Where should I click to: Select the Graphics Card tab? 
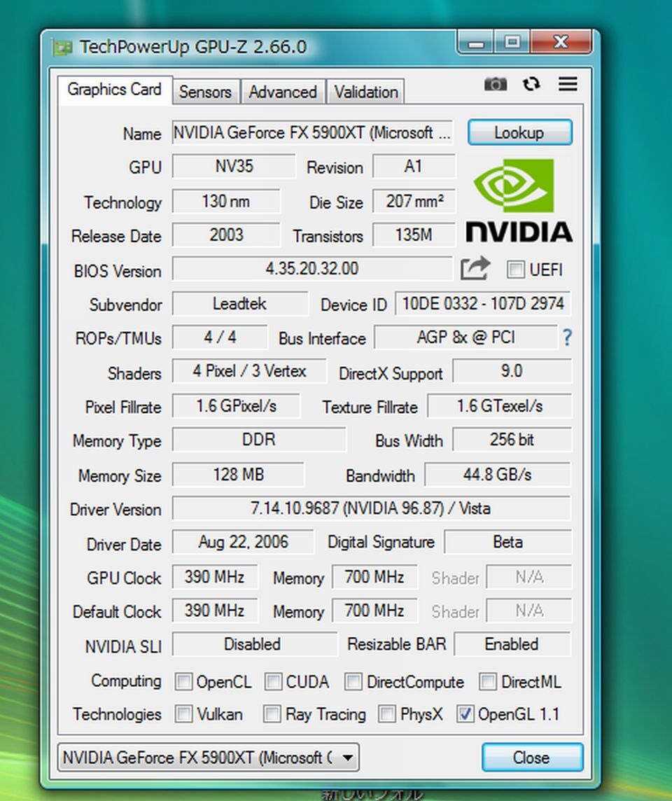coord(114,90)
